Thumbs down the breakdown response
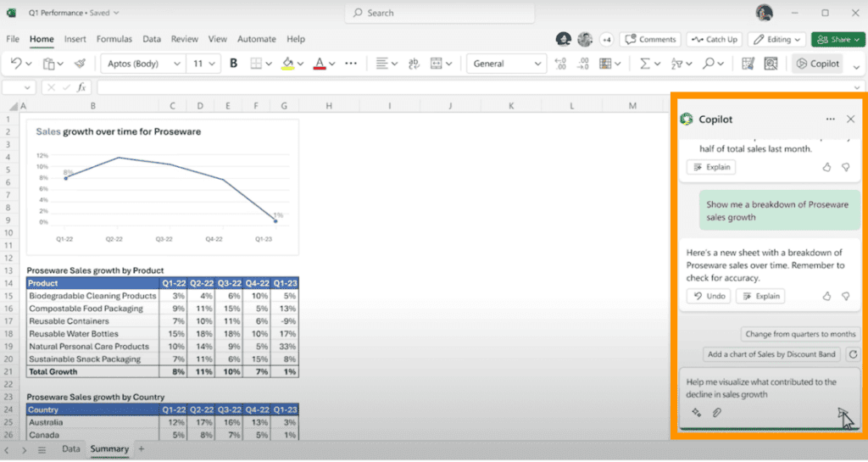The height and width of the screenshot is (462, 868). 846,296
